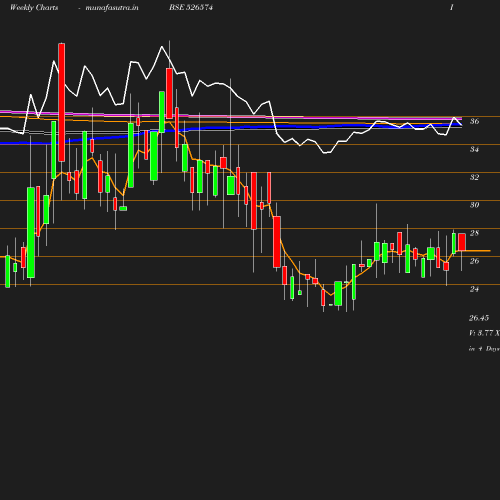Click the munafasutra.in site label
Viewport: 500px width, 500px height.
[112, 7]
